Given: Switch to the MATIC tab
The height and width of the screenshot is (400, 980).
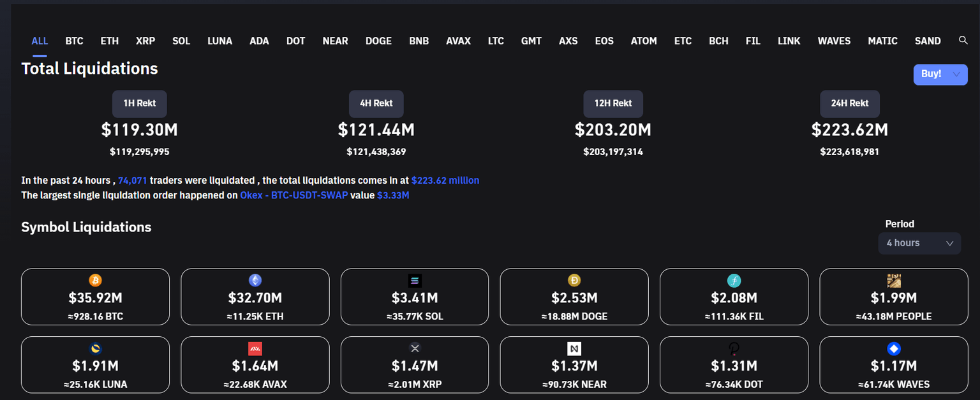Looking at the screenshot, I should click(x=882, y=41).
